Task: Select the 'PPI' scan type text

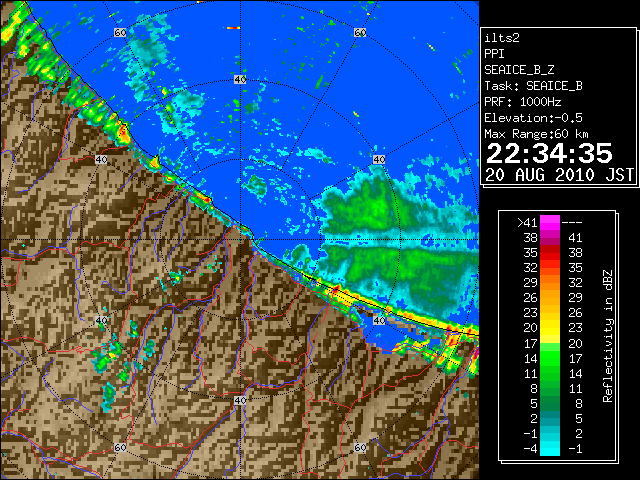Action: coord(494,54)
